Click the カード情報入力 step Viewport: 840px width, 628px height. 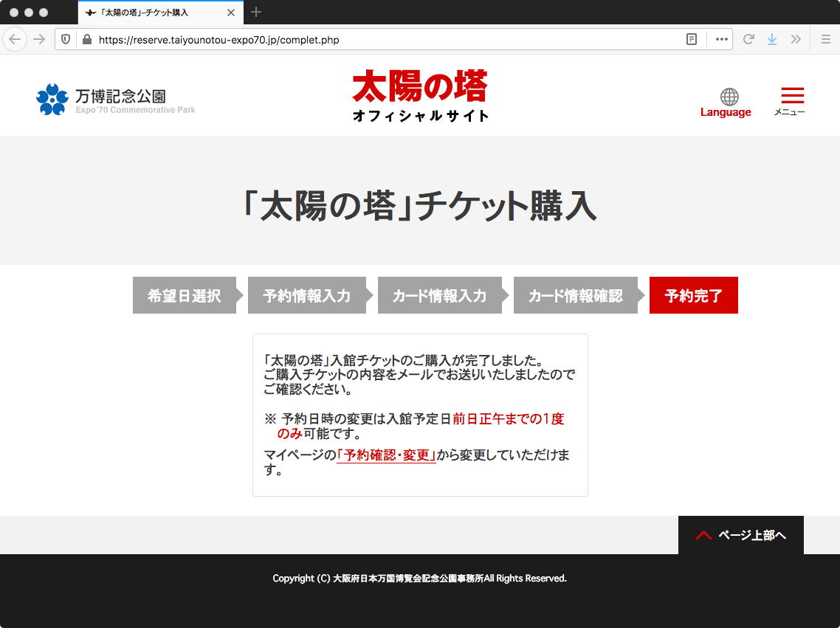pos(439,295)
